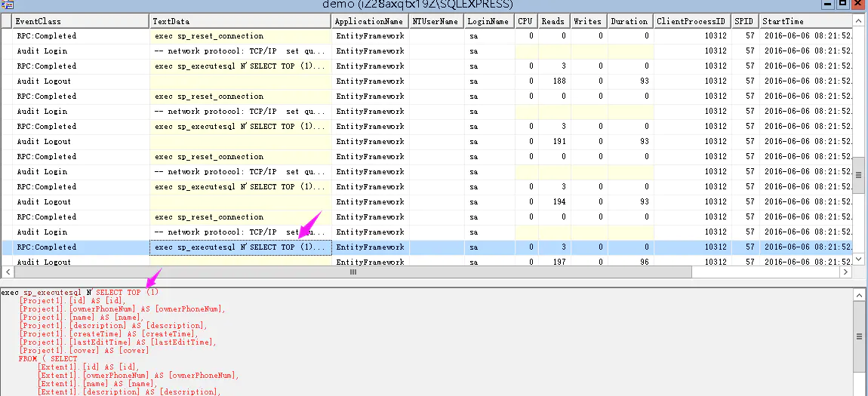
Task: Click the '[Extent1].[ownerPhoneNum] AS [ownerPhoneNum],' line
Action: pyautogui.click(x=138, y=375)
